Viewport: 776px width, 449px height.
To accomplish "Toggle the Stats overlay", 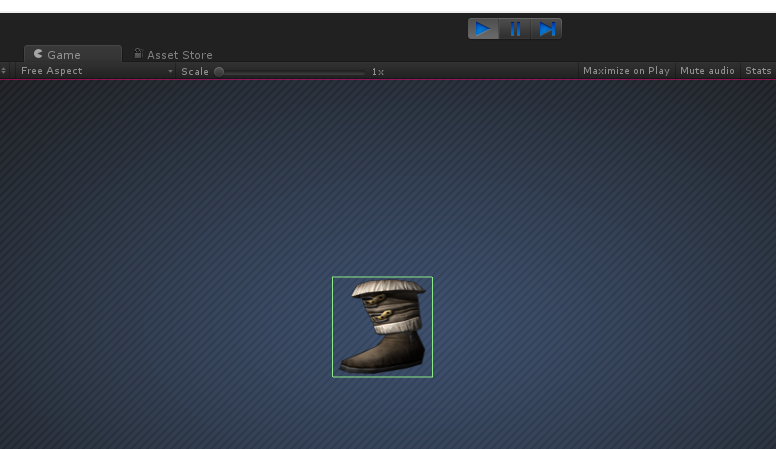I will point(758,71).
